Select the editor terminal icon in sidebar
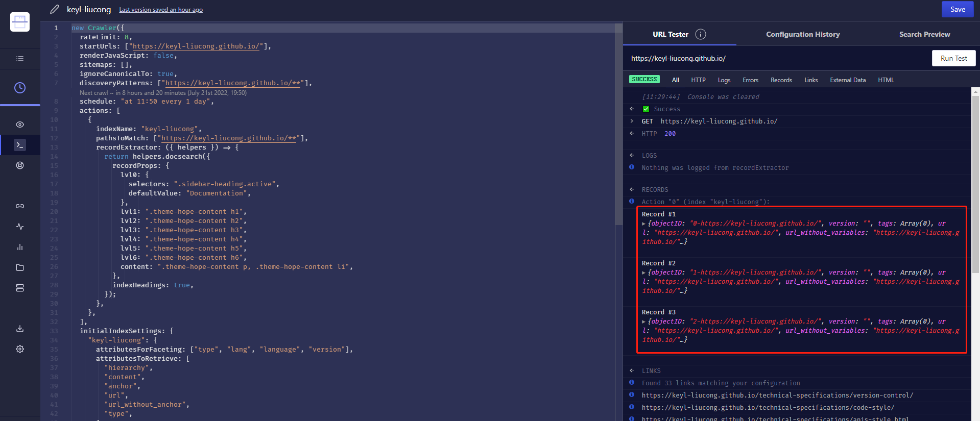The height and width of the screenshot is (421, 980). [x=20, y=145]
